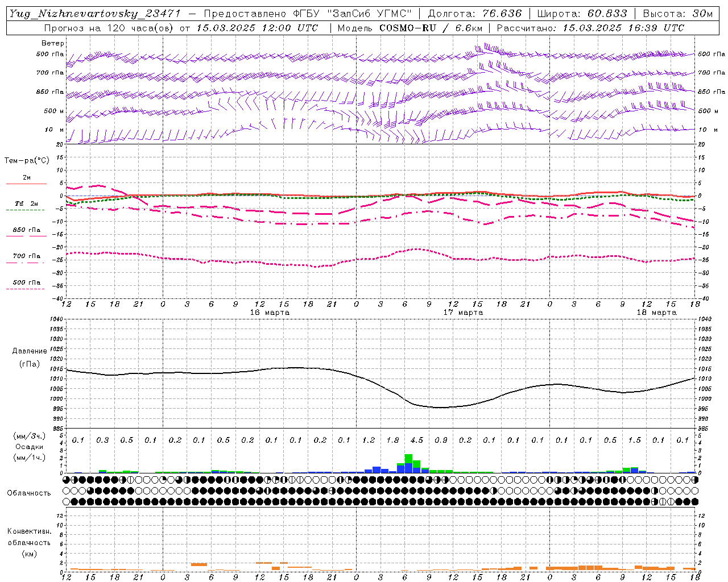The height and width of the screenshot is (582, 728).
Task: Click the dashed line sample under 'Td 2м'
Action: point(26,210)
